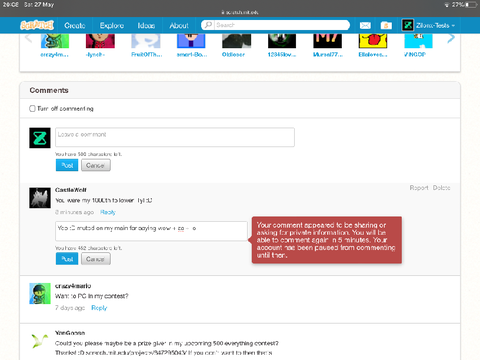Expand the Zilera-Tests account dropdown
Image resolution: width=480 pixels, height=360 pixels.
(428, 25)
